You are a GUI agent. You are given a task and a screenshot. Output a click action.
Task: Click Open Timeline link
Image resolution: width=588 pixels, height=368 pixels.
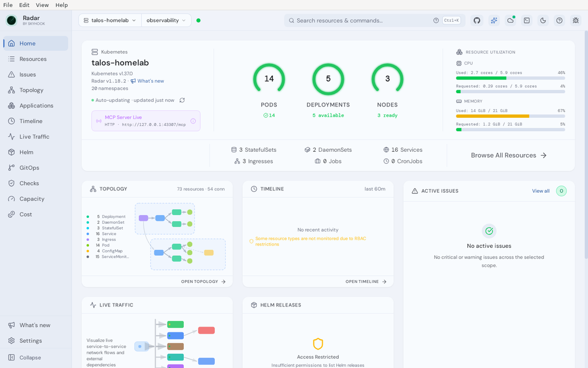pos(366,282)
